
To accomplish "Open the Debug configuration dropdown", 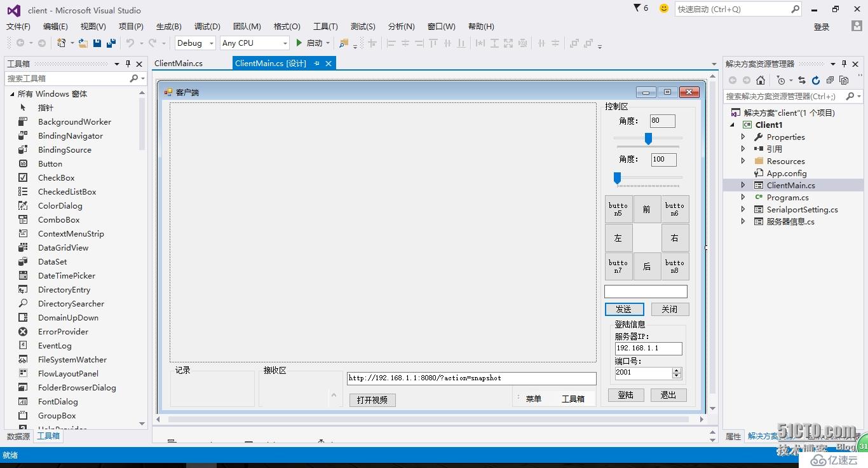I will click(212, 43).
